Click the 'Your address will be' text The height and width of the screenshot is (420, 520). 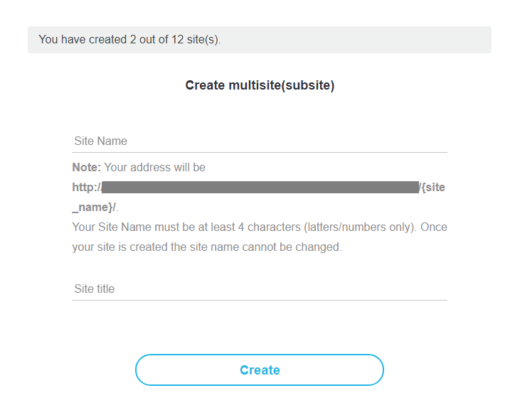[154, 167]
